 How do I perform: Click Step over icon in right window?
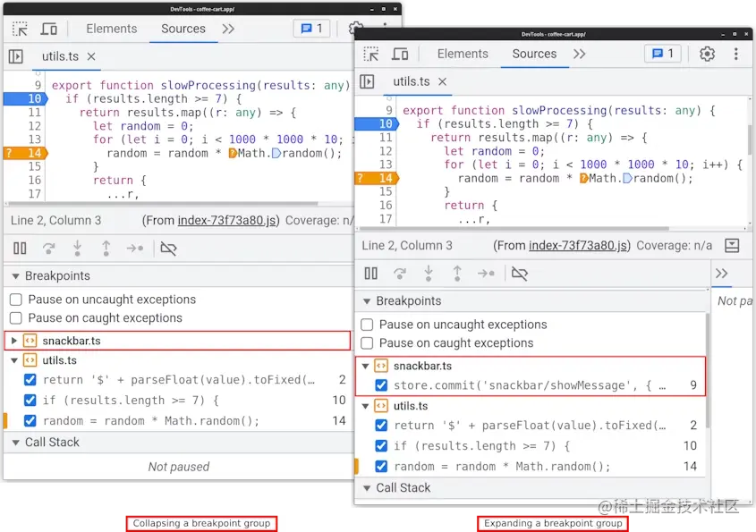coord(400,274)
